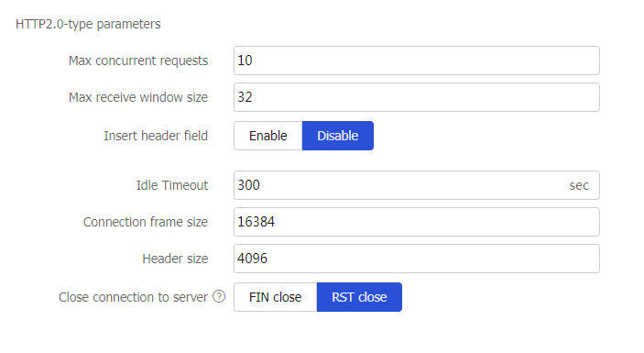Click the 'Connection frame size' label
Viewport: 644px width, 353px height.
click(x=146, y=222)
